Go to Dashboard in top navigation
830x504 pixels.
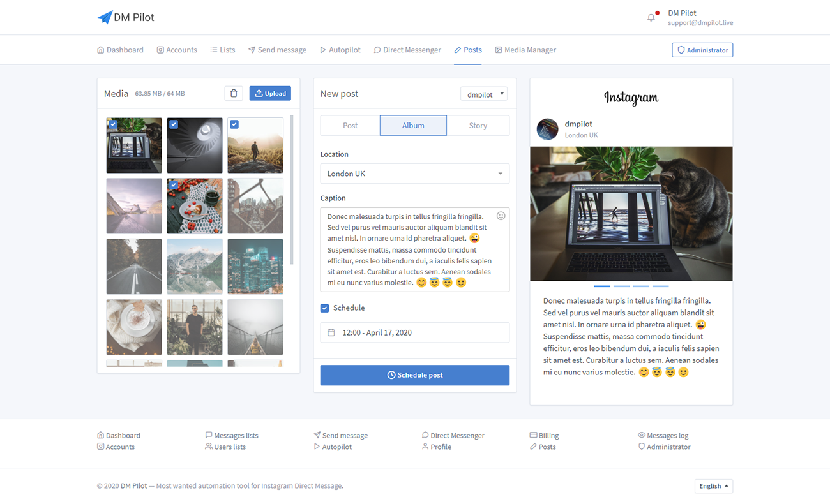(x=120, y=50)
